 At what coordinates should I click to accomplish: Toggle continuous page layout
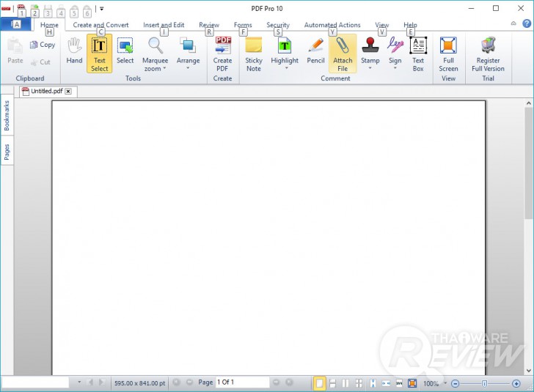(333, 383)
